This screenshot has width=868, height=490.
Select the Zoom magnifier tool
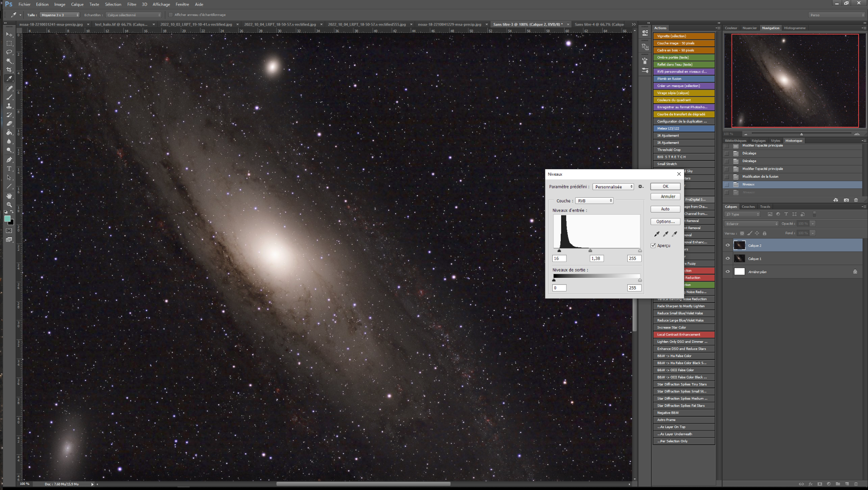pyautogui.click(x=9, y=205)
